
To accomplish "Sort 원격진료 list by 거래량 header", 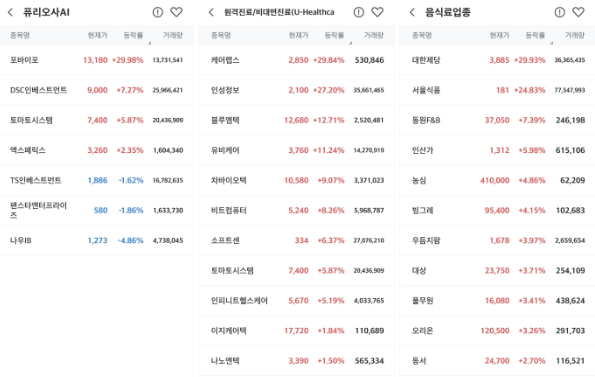I will point(373,35).
